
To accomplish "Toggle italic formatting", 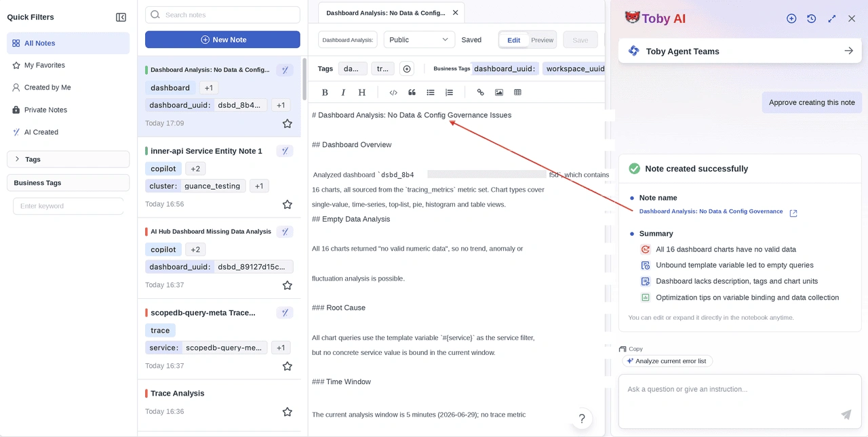I will tap(343, 92).
